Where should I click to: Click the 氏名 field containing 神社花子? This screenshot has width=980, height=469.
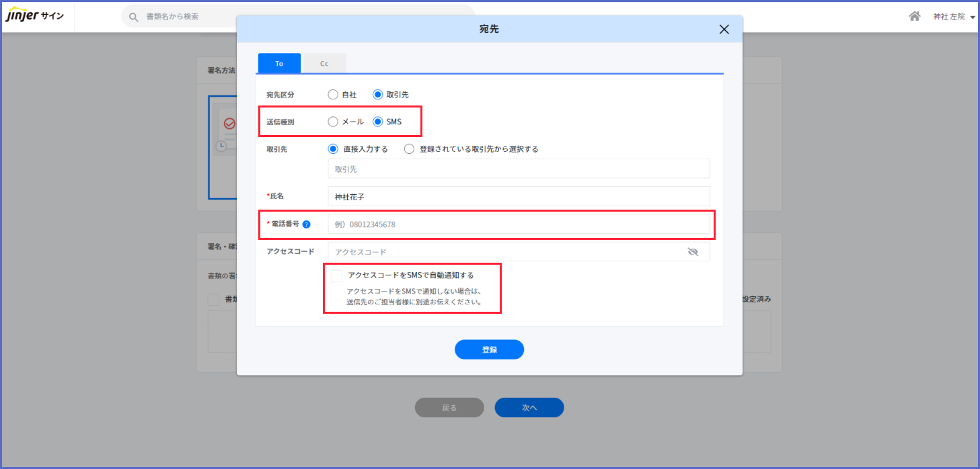click(x=518, y=197)
